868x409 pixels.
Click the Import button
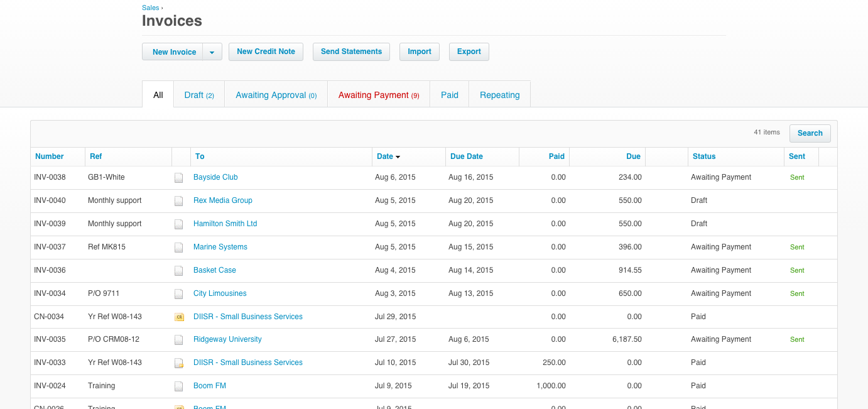tap(420, 52)
